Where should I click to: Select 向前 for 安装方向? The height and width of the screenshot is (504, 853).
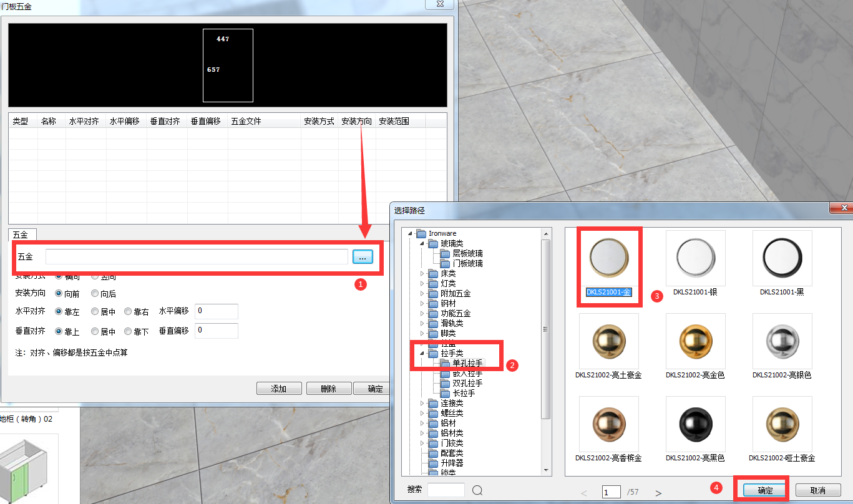[x=67, y=293]
